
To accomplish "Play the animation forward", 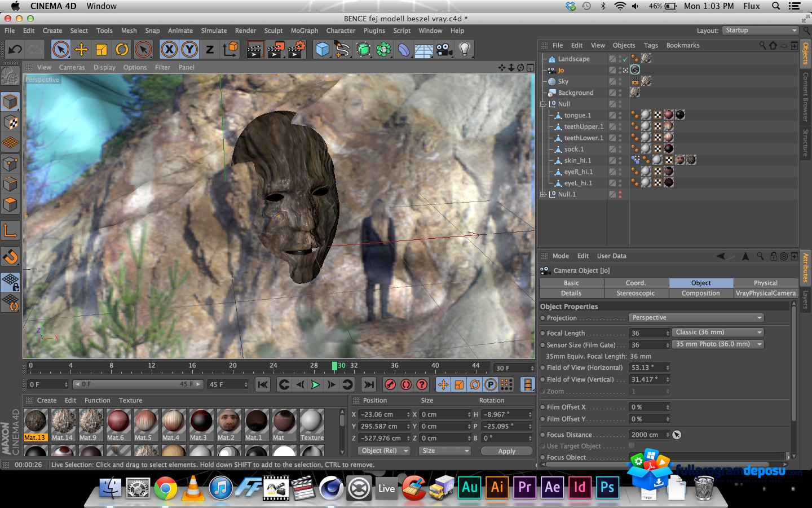I will 315,384.
